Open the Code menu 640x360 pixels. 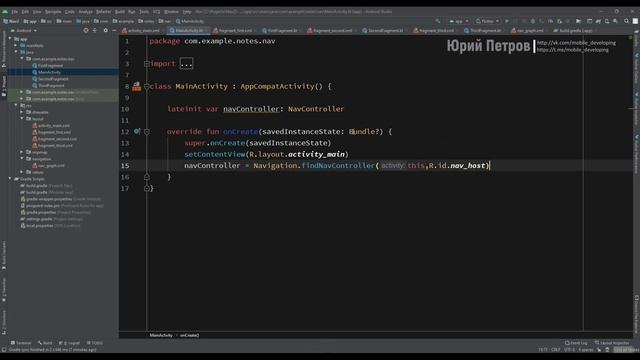pos(70,11)
